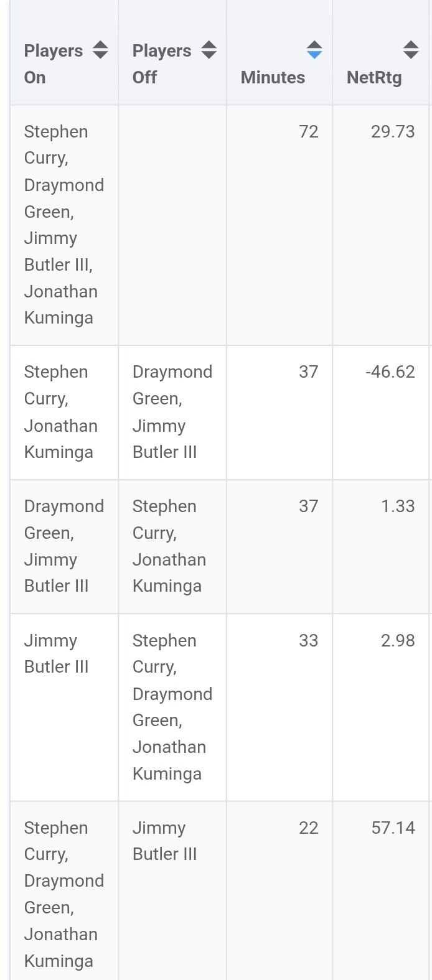432x980 pixels.
Task: Click the 29.73 net rating value
Action: 393,132
